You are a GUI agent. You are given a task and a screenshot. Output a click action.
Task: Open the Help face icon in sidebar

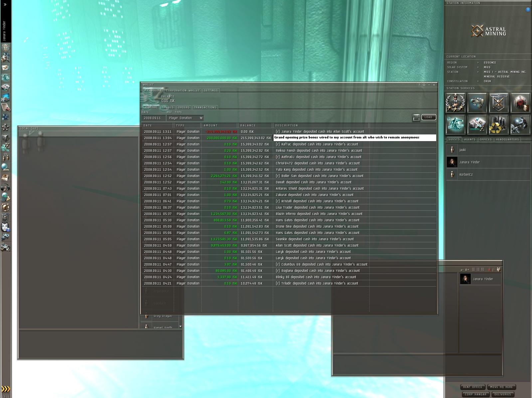[5, 227]
